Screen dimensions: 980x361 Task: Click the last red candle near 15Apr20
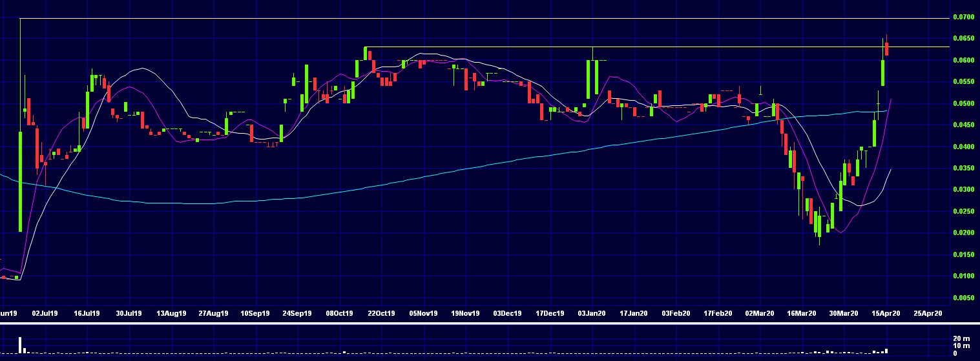(887, 48)
